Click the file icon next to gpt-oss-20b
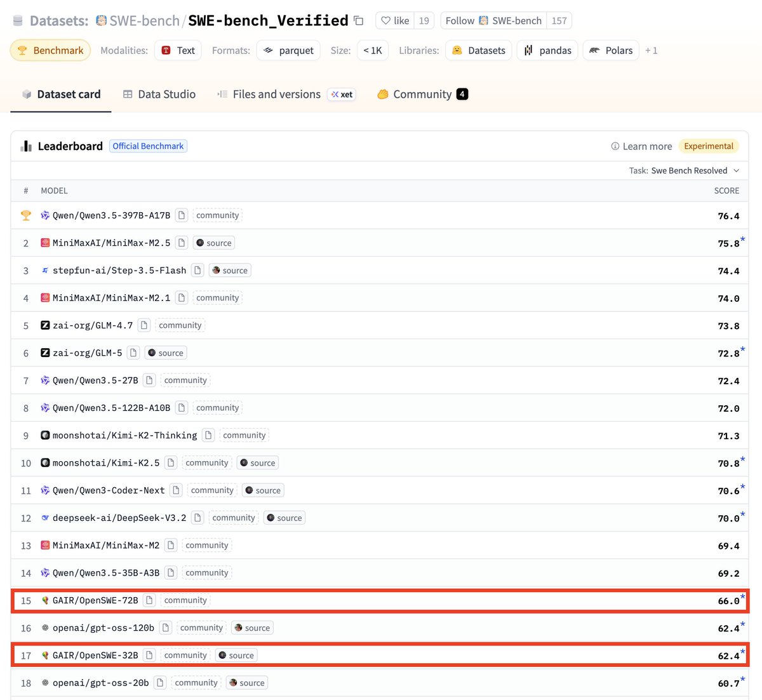The height and width of the screenshot is (700, 762). 160,683
